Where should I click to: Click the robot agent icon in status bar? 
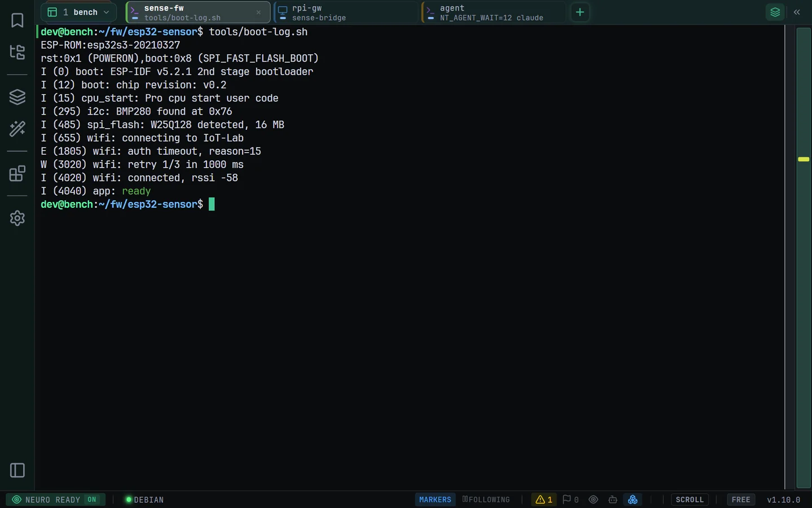613,500
